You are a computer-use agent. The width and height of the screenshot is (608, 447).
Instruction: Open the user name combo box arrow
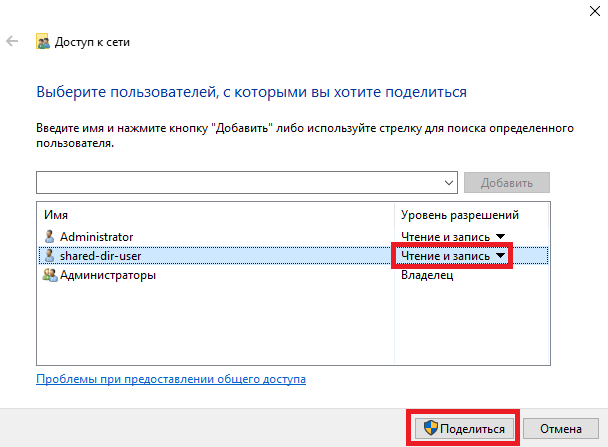click(x=449, y=183)
